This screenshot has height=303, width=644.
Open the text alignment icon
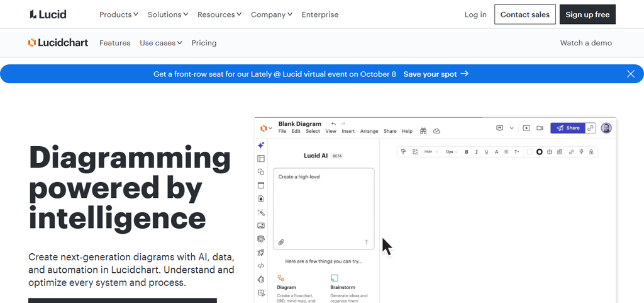tap(506, 152)
